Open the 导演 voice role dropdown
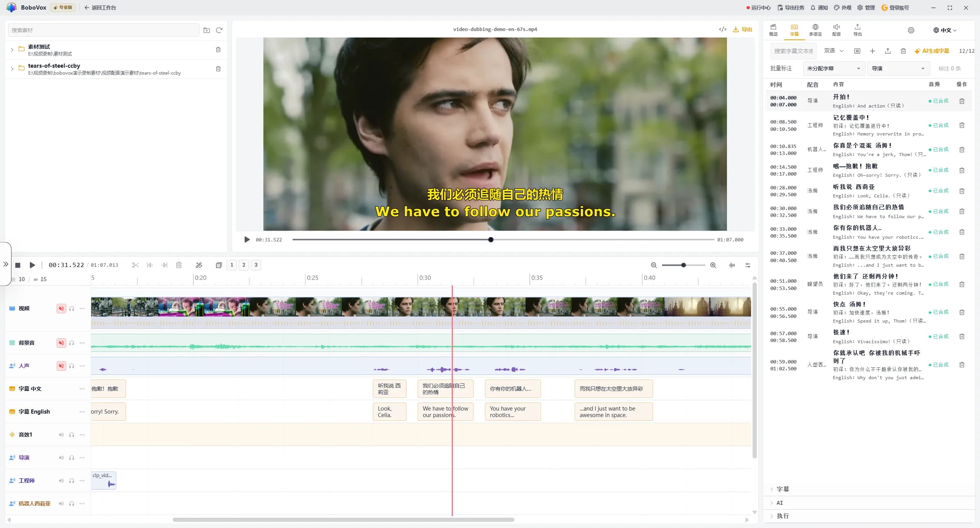Viewport: 980px width, 528px height. click(x=898, y=68)
